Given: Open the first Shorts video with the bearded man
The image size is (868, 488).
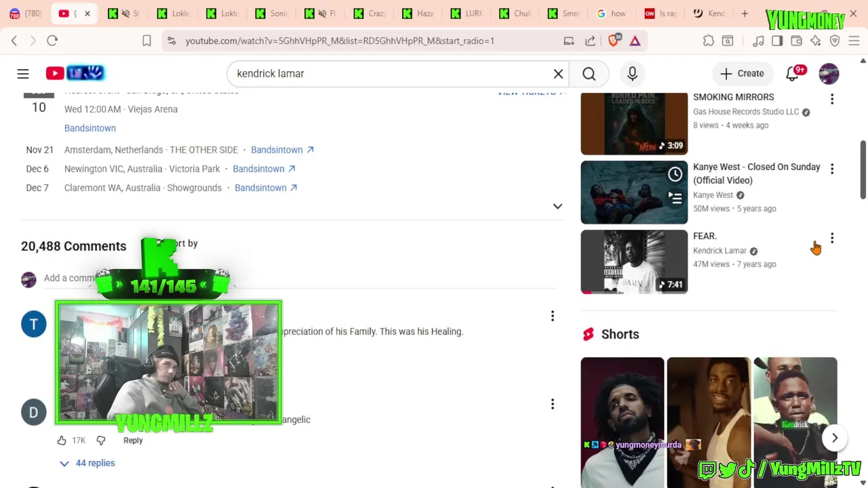Looking at the screenshot, I should tap(623, 422).
